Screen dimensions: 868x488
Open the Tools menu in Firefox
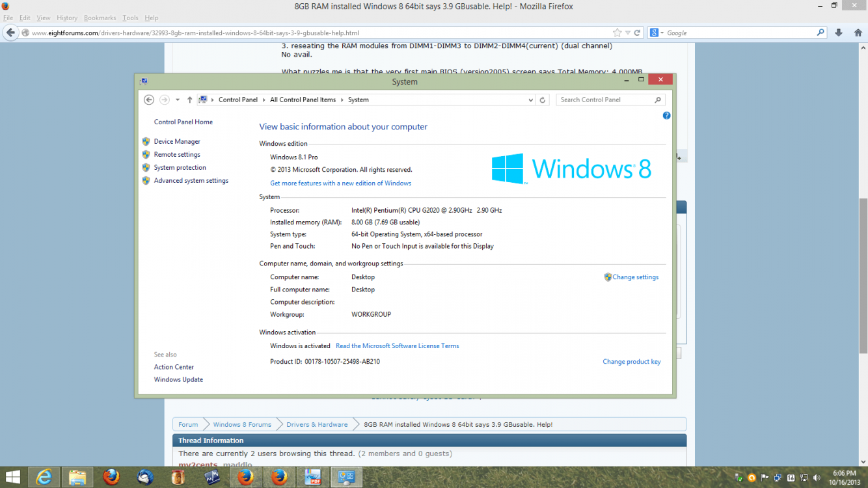pyautogui.click(x=130, y=18)
